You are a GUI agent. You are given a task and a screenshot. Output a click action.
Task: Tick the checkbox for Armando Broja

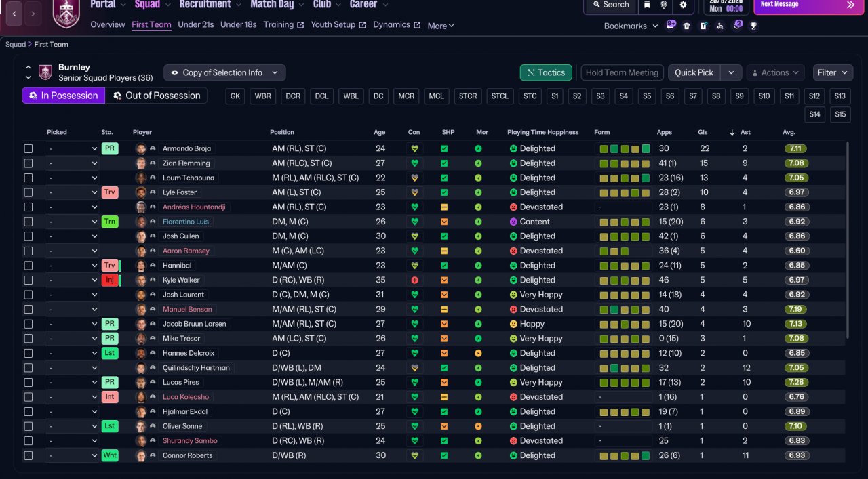(28, 148)
